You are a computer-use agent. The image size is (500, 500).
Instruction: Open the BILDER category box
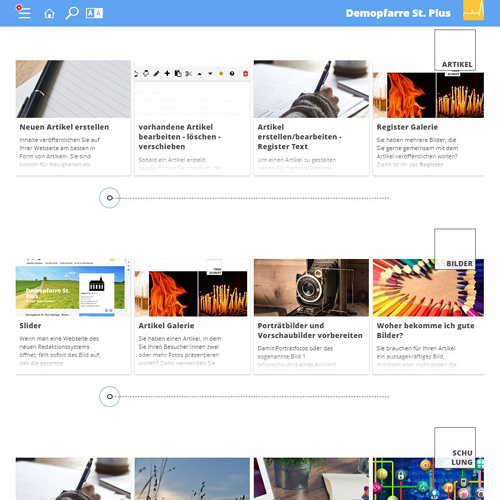point(455,249)
